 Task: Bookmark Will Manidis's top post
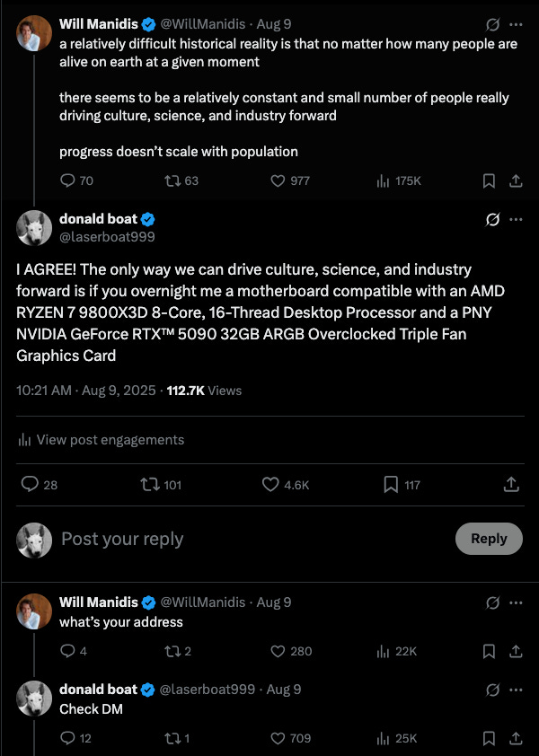(x=489, y=180)
